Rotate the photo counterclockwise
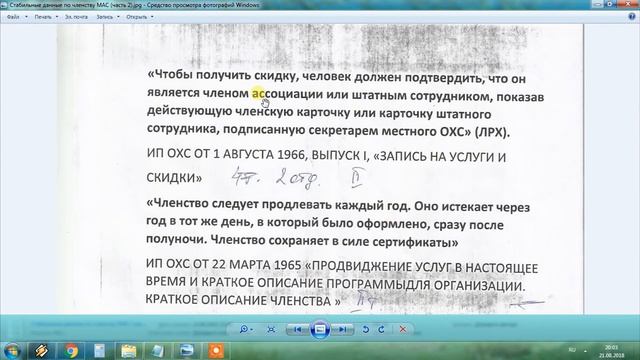Screen dimensions: 640x360 click(x=366, y=329)
